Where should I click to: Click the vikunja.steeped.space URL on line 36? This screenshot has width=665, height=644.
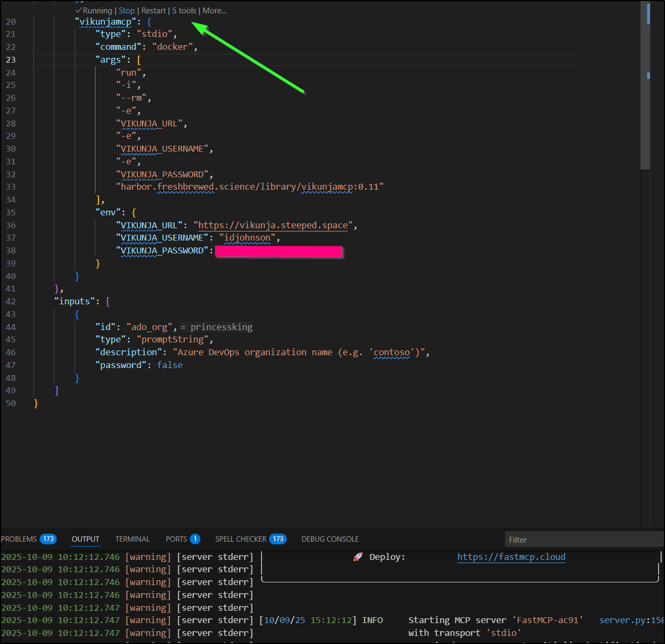click(273, 226)
